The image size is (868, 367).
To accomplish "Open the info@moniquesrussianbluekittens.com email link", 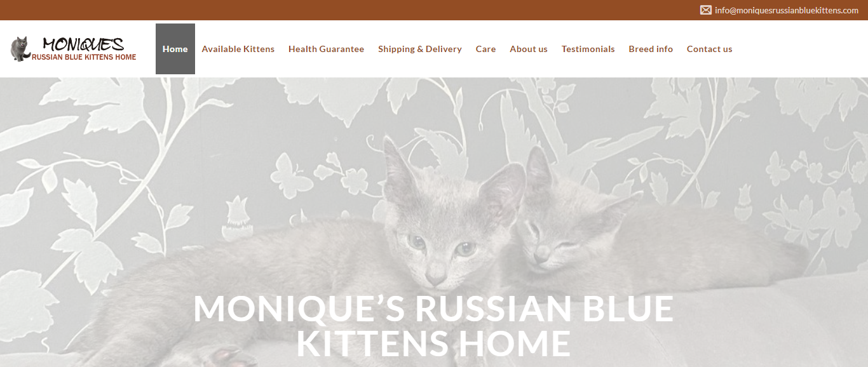I will (x=787, y=10).
